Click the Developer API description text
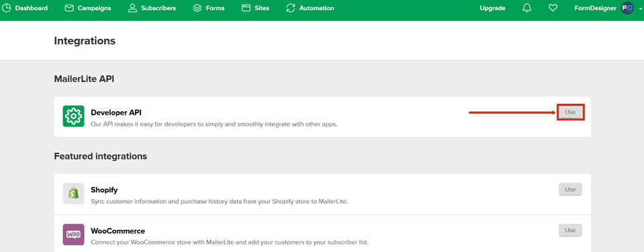Screen dimensions: 644x252 click(x=214, y=124)
